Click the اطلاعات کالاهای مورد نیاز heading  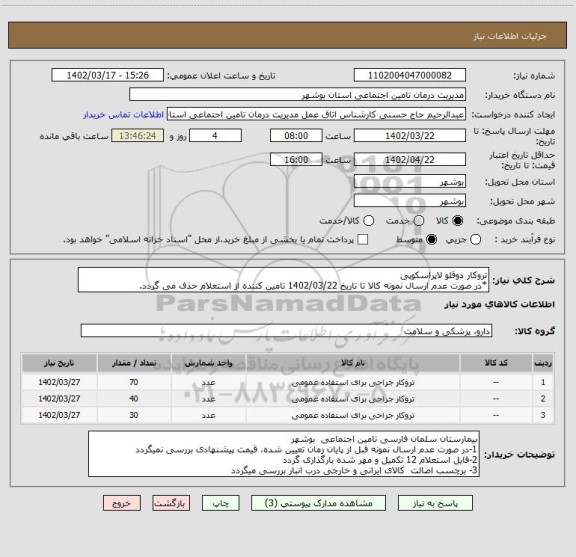[x=500, y=305]
